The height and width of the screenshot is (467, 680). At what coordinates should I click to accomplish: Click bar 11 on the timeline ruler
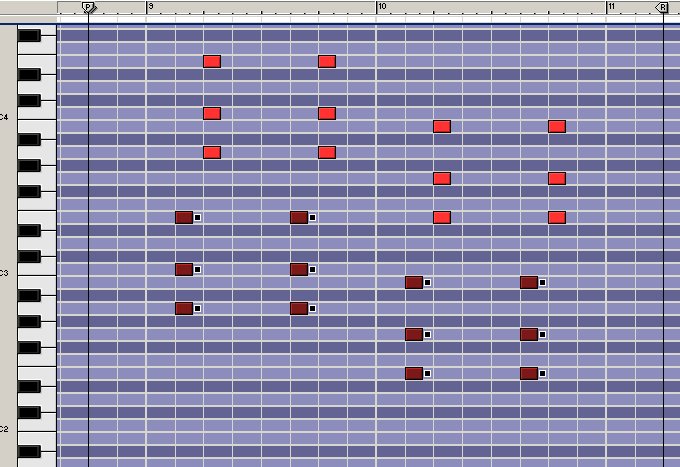[x=611, y=7]
